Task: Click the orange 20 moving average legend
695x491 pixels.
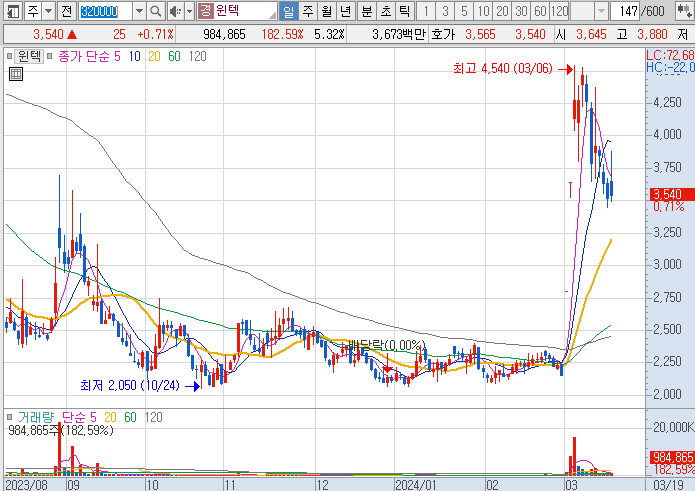Action: click(x=154, y=56)
